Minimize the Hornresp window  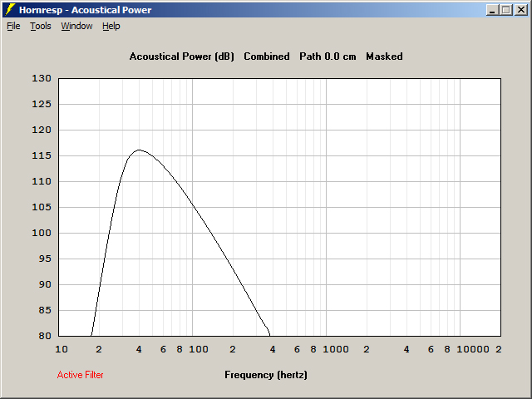pos(493,10)
